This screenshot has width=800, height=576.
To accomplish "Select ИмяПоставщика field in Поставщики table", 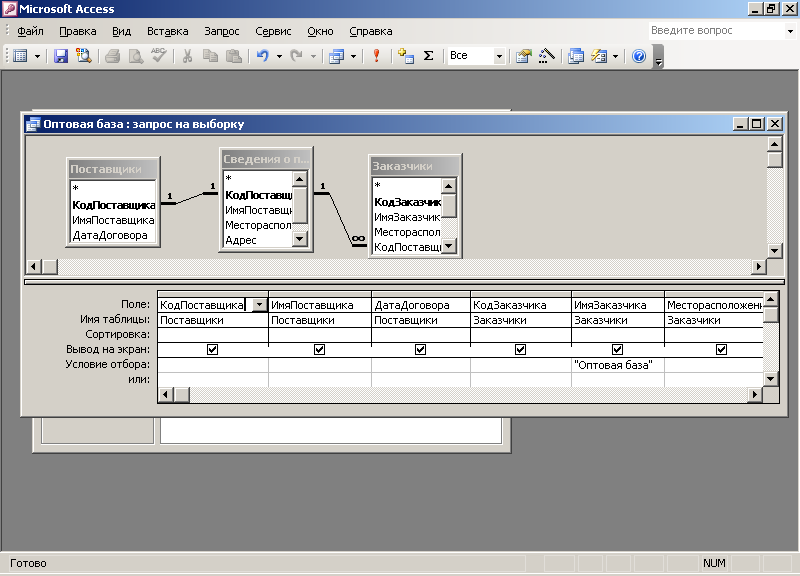I will click(x=113, y=220).
